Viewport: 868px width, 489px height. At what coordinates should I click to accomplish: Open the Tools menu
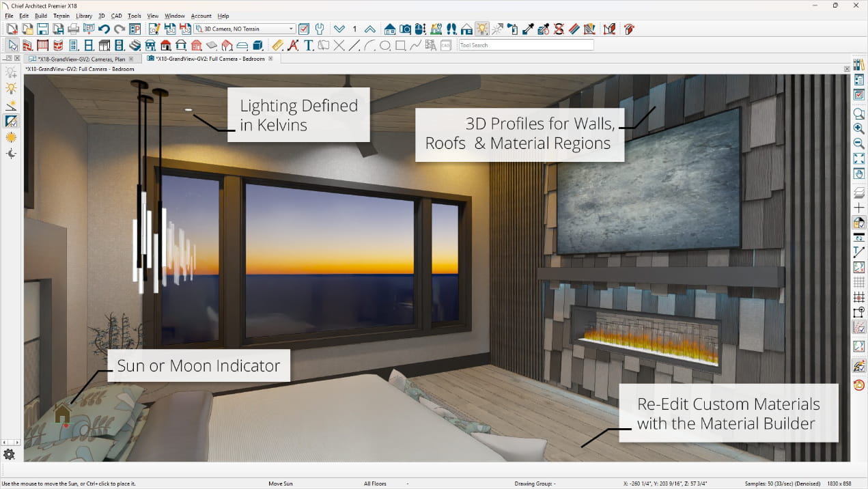coord(135,16)
